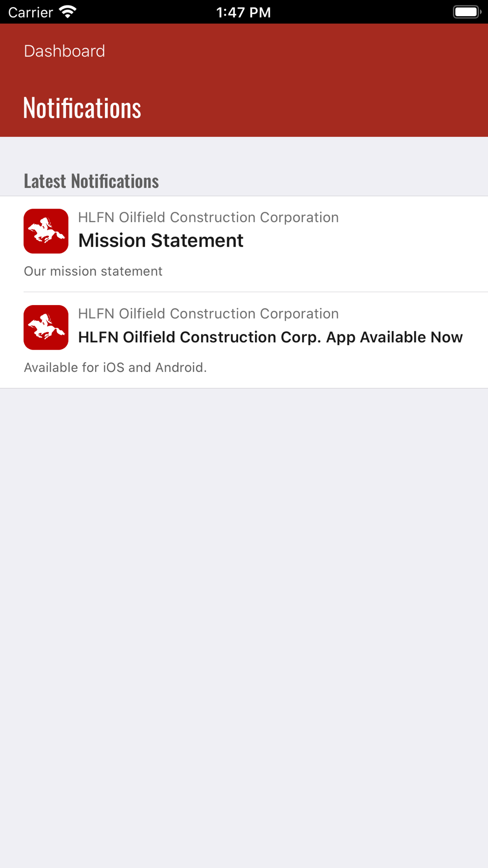Tap "Available for iOS and Android." text
488x868 pixels.
coord(115,367)
